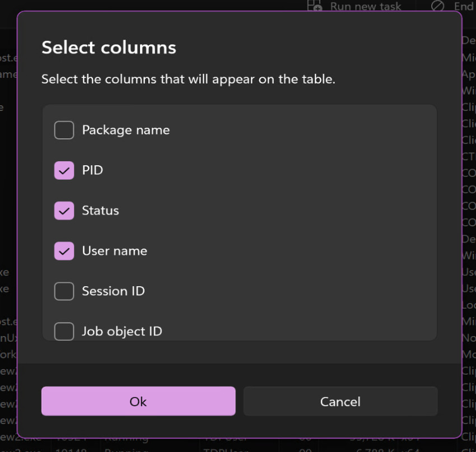Click the "Status" option label
The height and width of the screenshot is (452, 476).
click(100, 211)
